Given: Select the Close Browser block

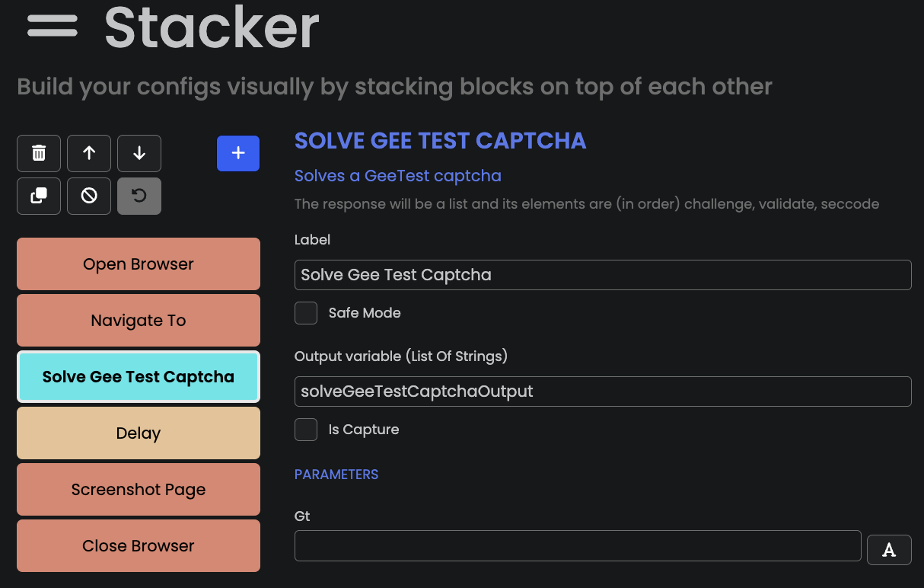Looking at the screenshot, I should (x=139, y=546).
